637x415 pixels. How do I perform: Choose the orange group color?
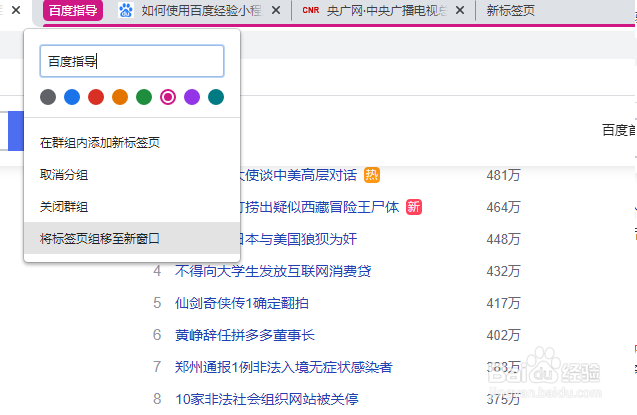120,97
